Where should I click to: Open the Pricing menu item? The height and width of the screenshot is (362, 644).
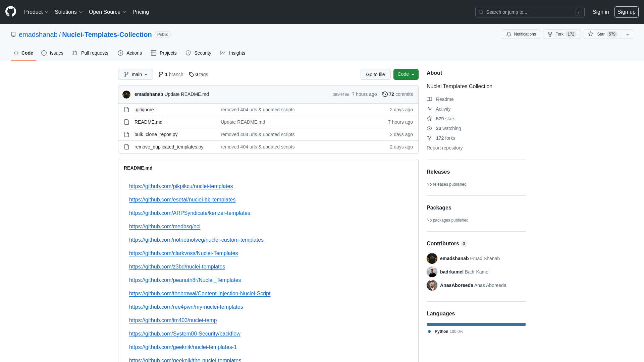[141, 12]
